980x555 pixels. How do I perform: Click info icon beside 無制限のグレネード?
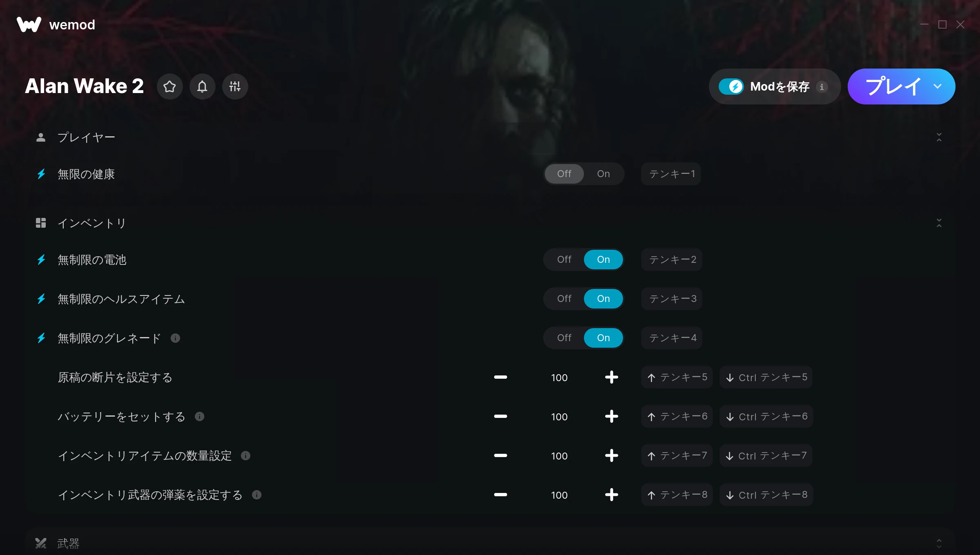(x=175, y=338)
